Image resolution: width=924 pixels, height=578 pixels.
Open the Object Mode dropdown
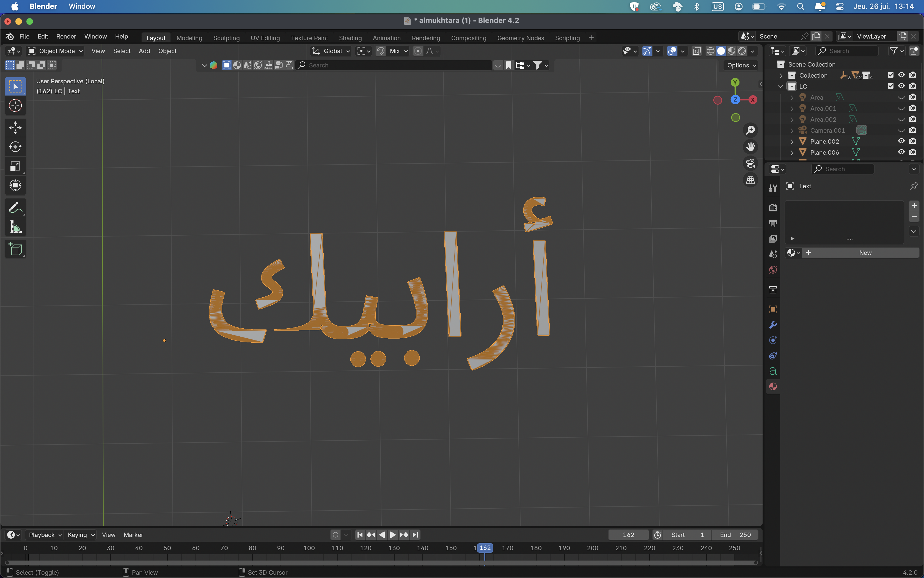56,51
